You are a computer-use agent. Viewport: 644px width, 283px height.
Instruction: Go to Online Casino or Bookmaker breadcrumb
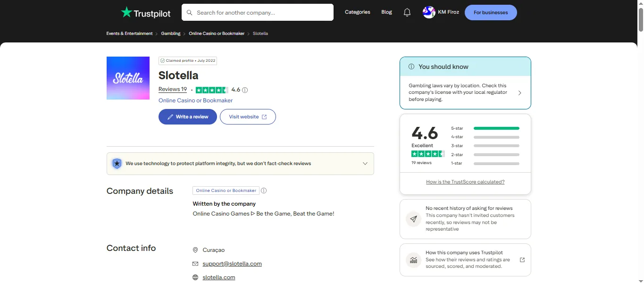click(217, 33)
